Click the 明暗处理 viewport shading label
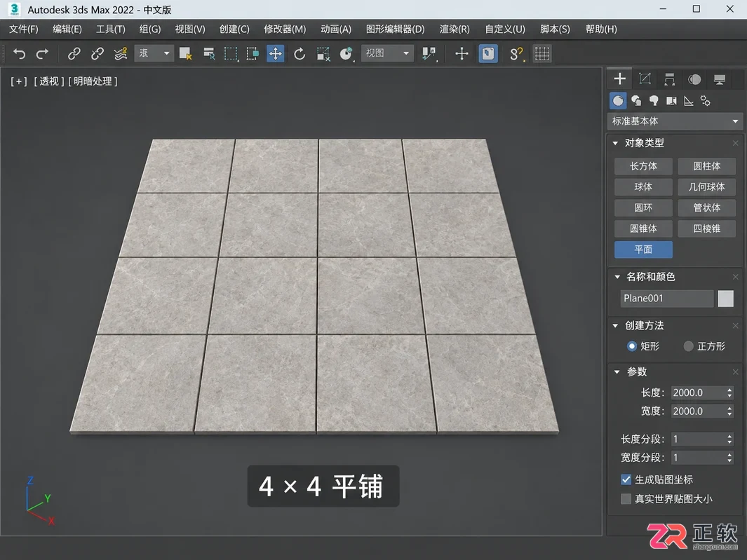This screenshot has height=560, width=747. tap(93, 81)
